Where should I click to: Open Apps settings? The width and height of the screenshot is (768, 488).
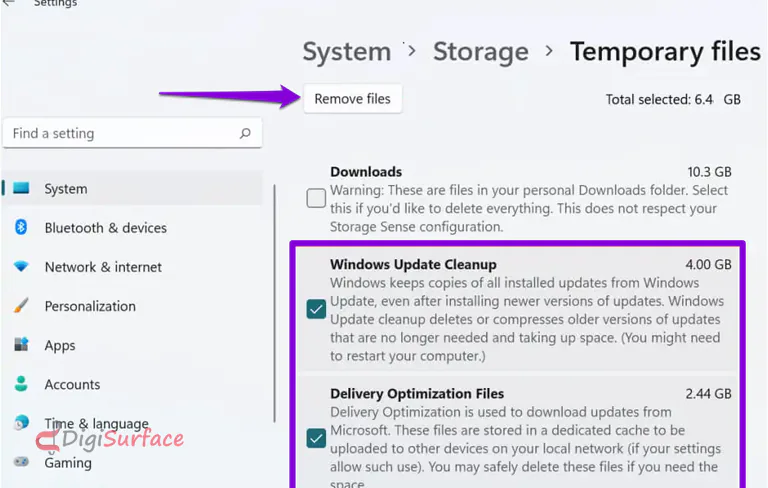coord(60,345)
